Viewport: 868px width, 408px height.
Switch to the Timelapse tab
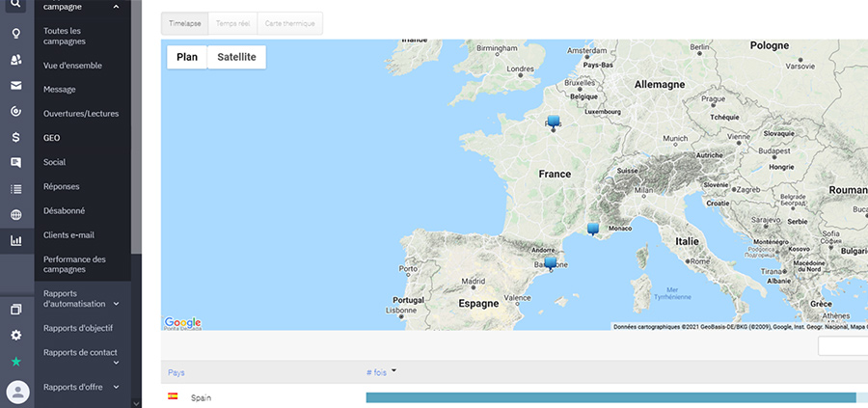[185, 24]
